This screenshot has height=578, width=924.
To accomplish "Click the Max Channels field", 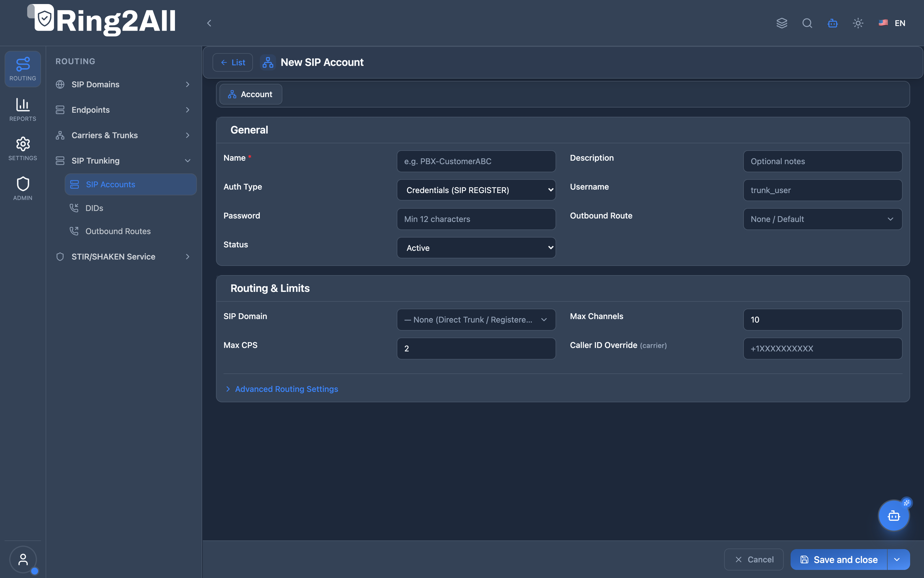I will pyautogui.click(x=822, y=320).
